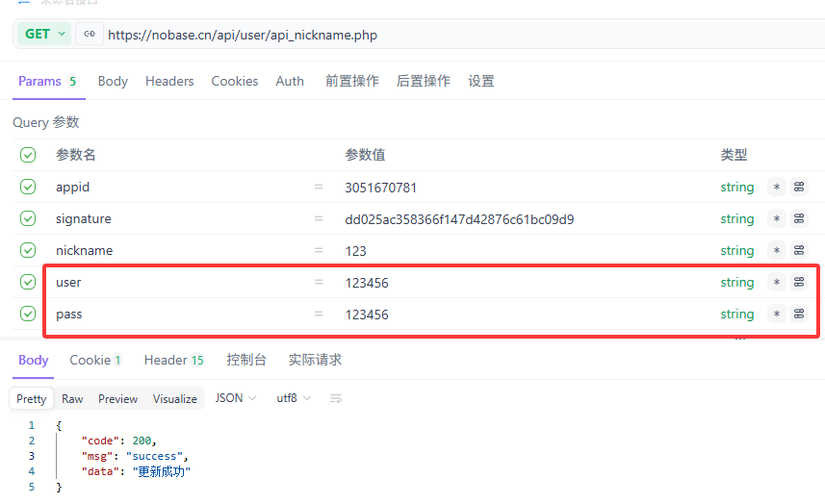Select the Raw response view
Screen dimensions: 825x504
(x=72, y=398)
